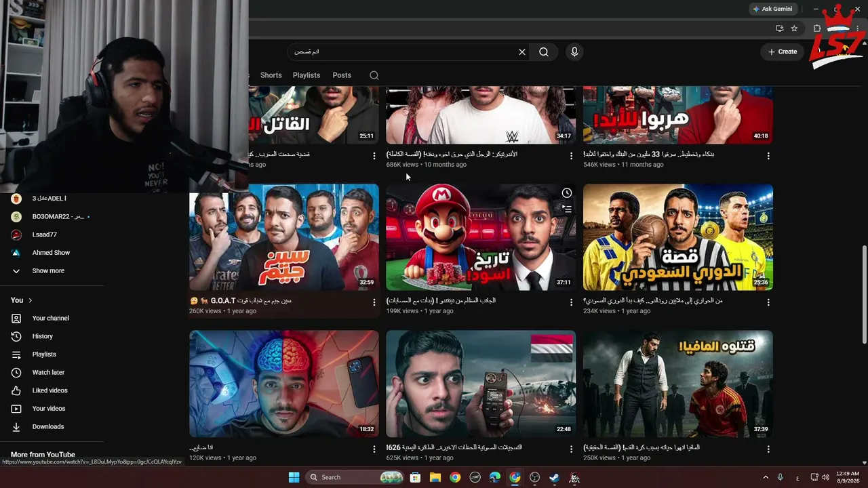Viewport: 868px width, 488px height.
Task: Open options for the 546K-views video
Action: point(768,156)
